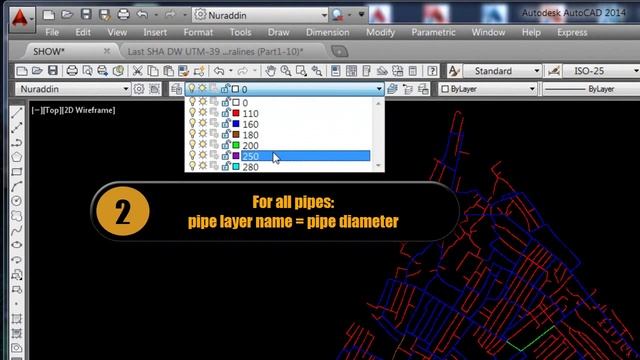Click the [2D Wireframe] visual style label
This screenshot has height=360, width=640.
click(88, 110)
